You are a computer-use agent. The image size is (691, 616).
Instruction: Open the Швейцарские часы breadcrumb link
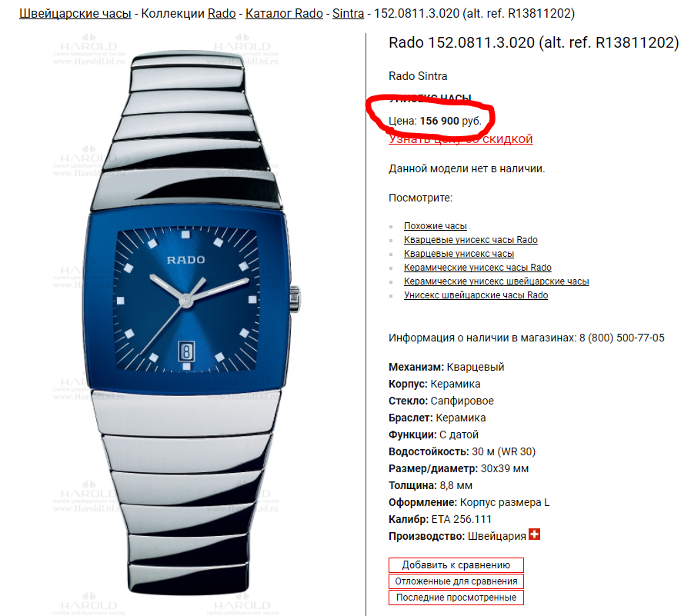75,14
